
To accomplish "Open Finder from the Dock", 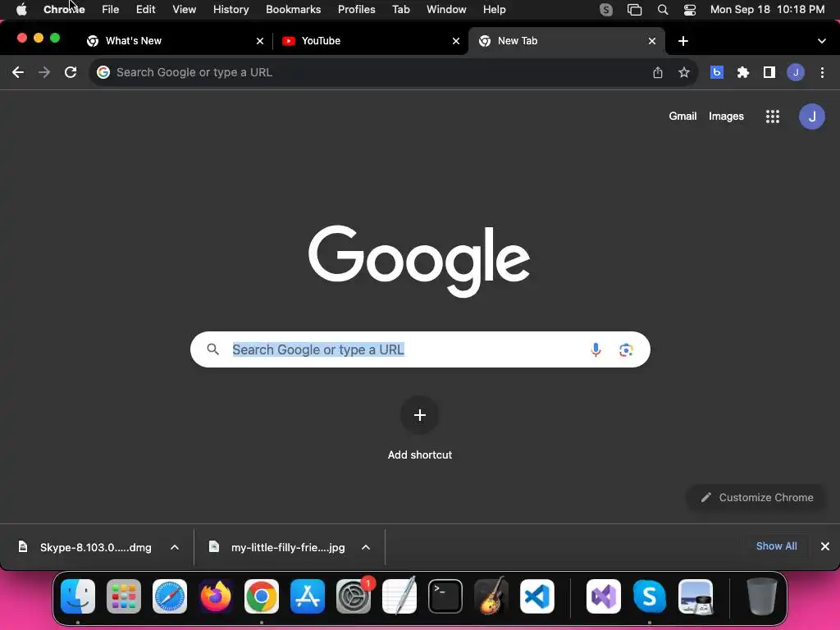I will point(78,596).
